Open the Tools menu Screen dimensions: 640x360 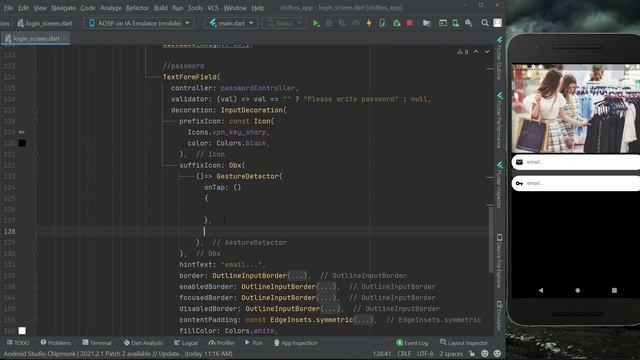coord(195,8)
